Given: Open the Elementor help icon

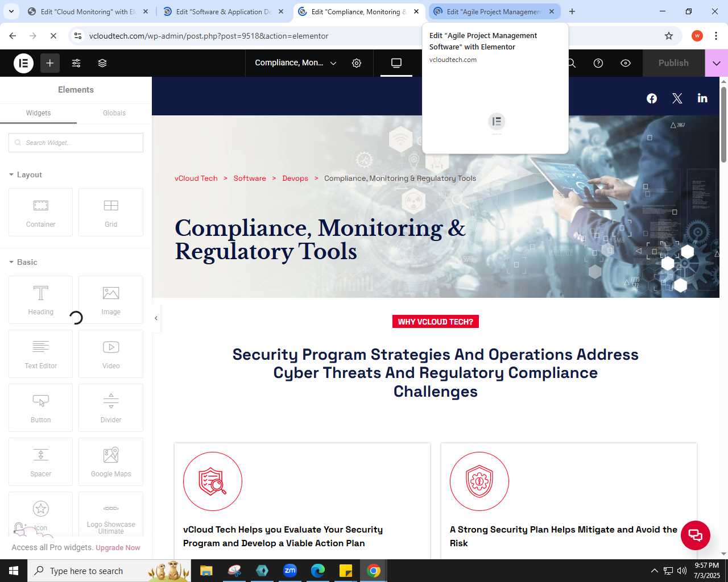Looking at the screenshot, I should point(598,63).
